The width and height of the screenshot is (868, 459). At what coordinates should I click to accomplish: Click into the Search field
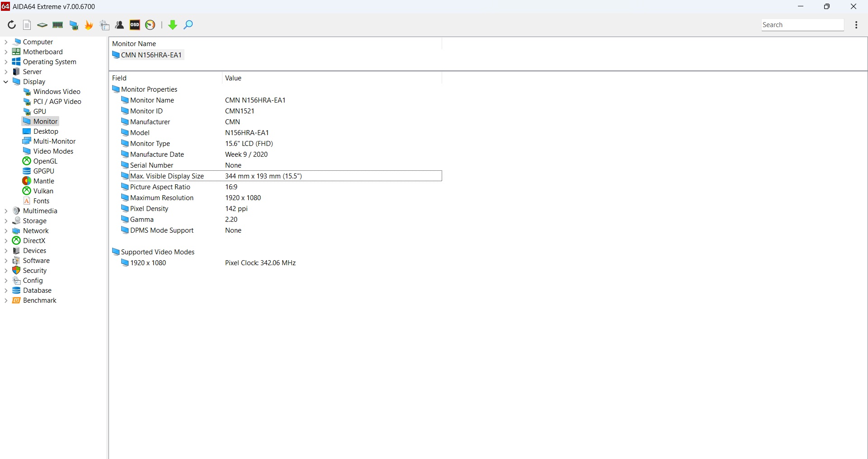tap(802, 25)
